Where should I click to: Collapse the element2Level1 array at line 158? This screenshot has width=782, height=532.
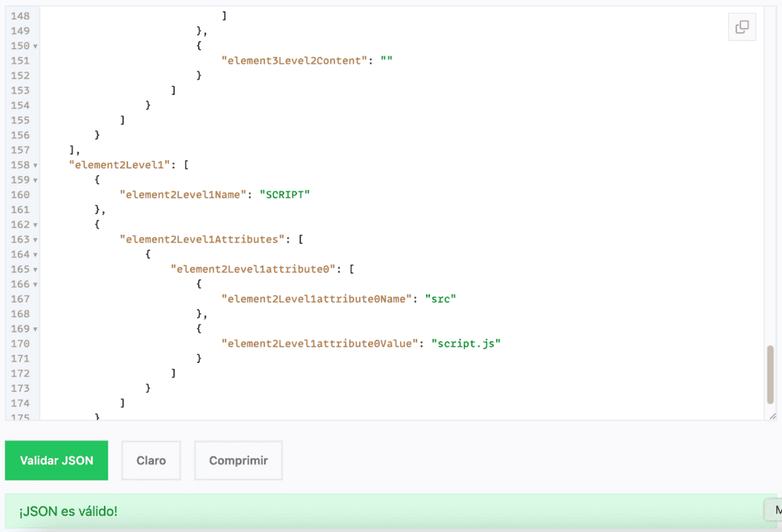pos(35,165)
